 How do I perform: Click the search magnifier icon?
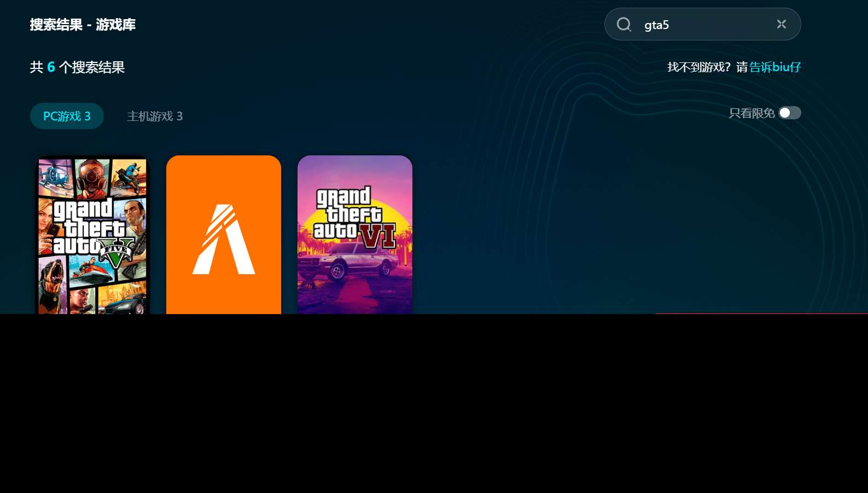[x=624, y=25]
